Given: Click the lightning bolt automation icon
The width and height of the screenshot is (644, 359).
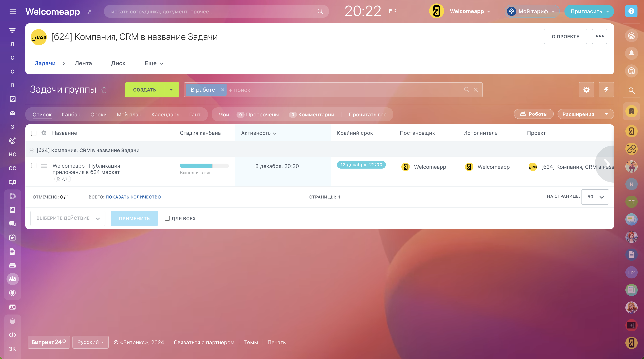Looking at the screenshot, I should point(606,90).
